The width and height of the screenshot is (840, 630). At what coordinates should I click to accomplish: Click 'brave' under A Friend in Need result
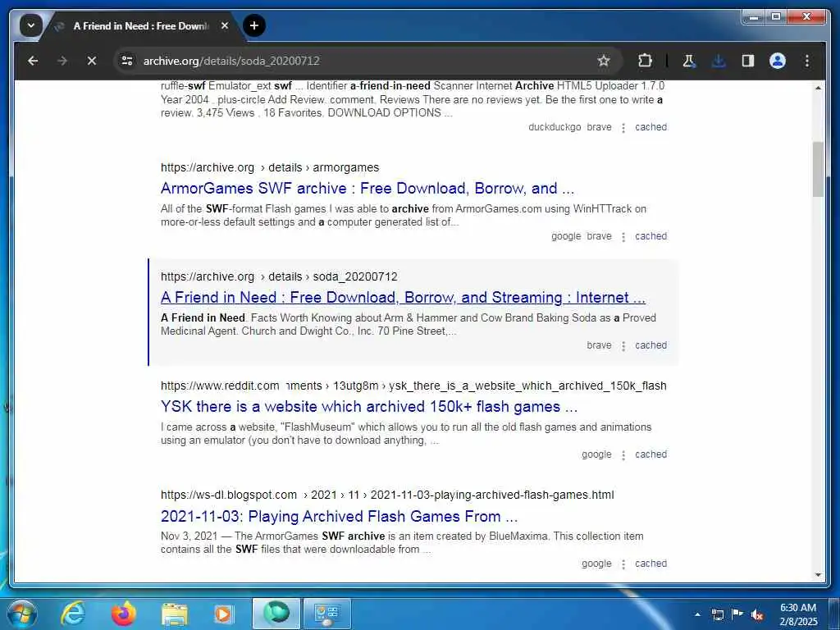599,345
